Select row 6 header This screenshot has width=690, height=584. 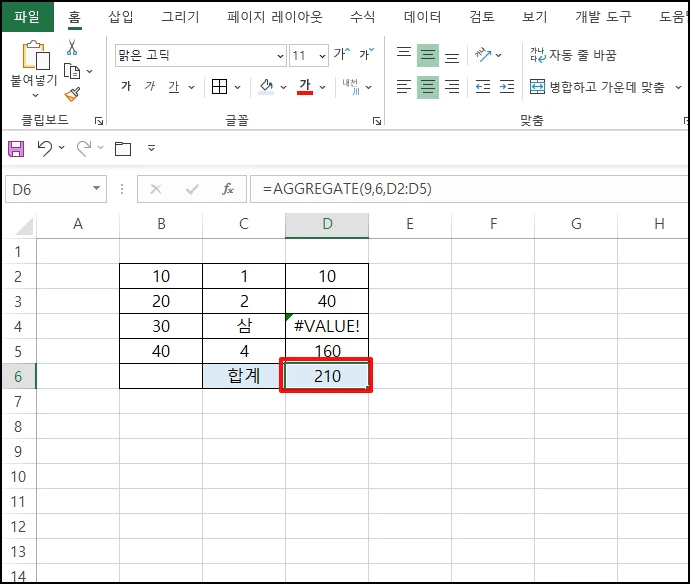click(18, 376)
